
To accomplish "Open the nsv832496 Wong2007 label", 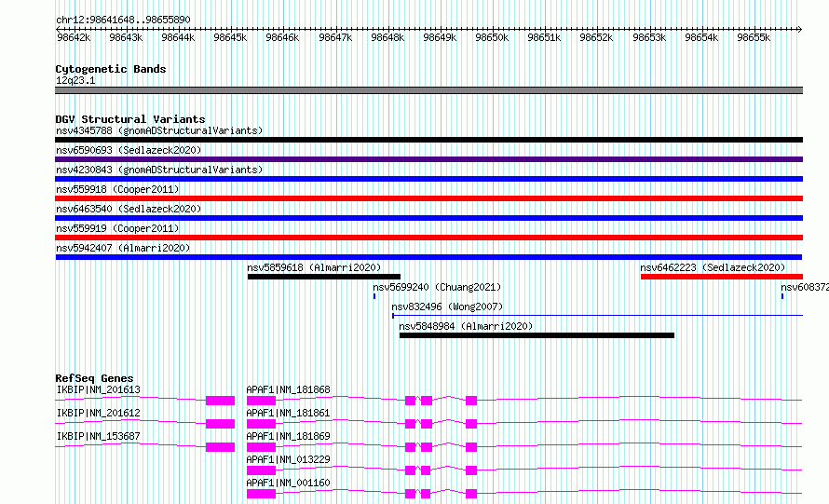I will click(447, 306).
